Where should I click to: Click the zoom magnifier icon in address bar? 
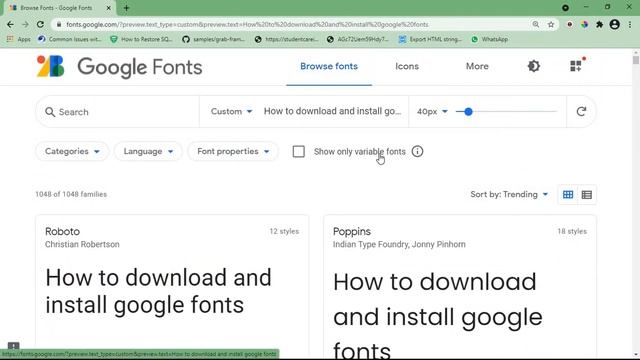(536, 24)
